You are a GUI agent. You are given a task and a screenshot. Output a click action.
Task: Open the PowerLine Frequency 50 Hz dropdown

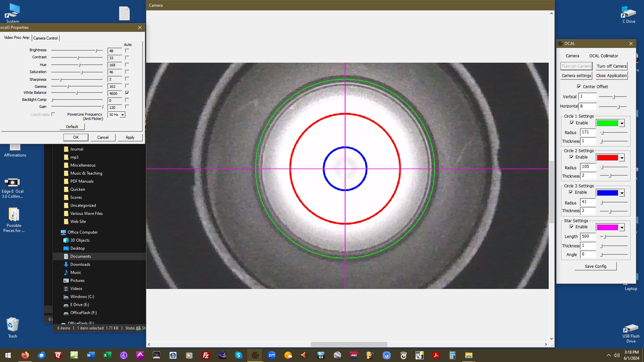123,115
